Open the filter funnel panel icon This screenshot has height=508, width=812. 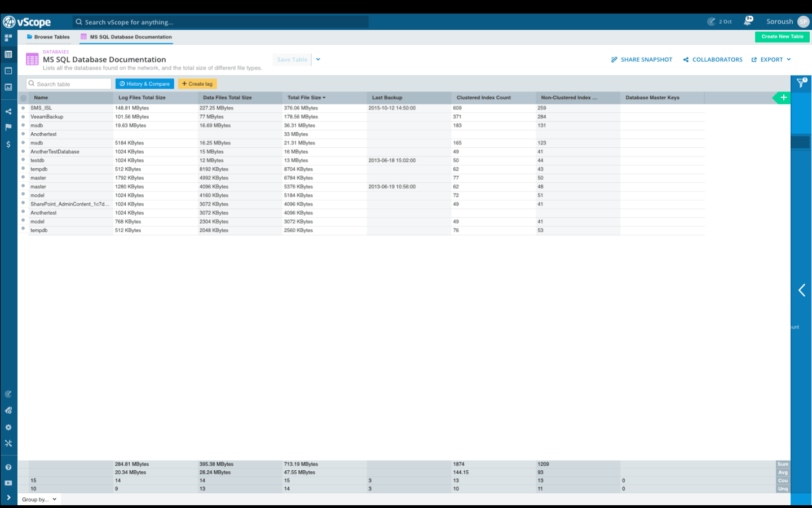point(801,83)
